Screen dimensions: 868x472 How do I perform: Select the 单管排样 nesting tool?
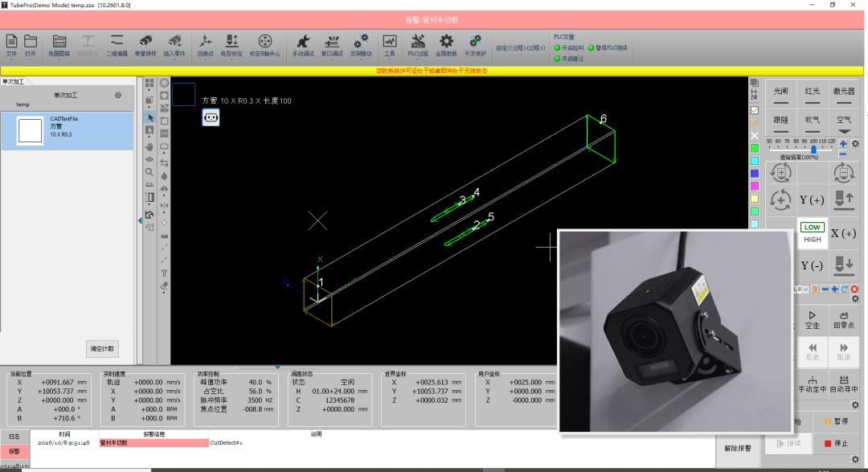(145, 46)
